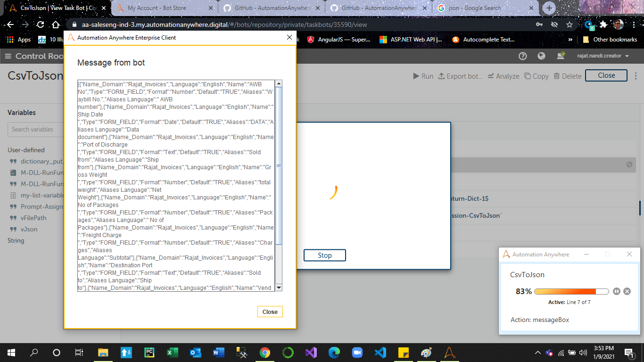Screen dimensions: 644x362
Task: Close the Message from bot dialog
Action: [270, 312]
